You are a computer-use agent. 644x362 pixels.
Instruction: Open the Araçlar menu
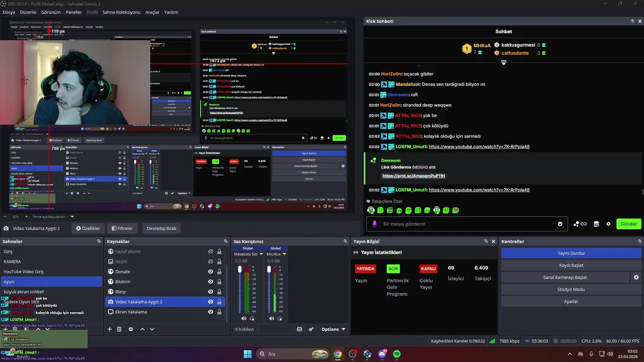coord(152,12)
